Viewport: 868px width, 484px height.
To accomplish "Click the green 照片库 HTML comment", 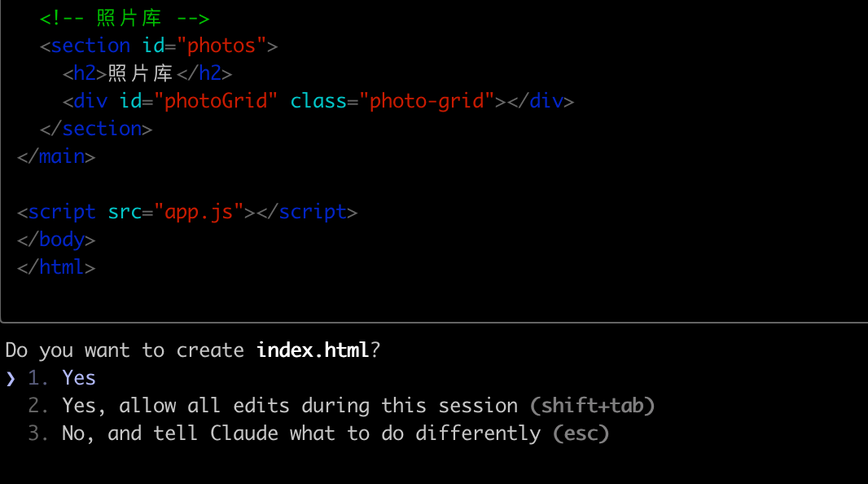I will coord(125,18).
